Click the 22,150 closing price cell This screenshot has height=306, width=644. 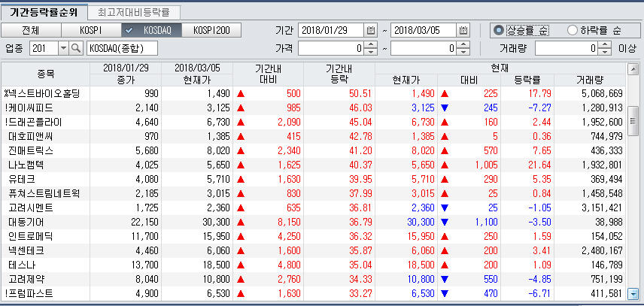tap(144, 223)
